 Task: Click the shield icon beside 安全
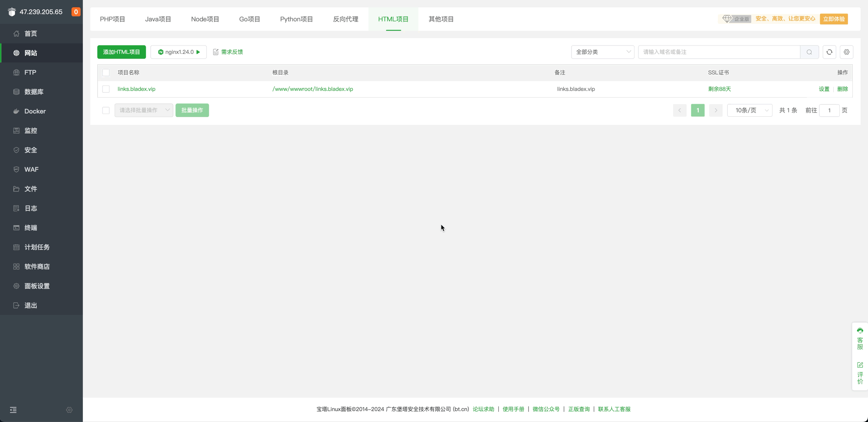pyautogui.click(x=16, y=150)
